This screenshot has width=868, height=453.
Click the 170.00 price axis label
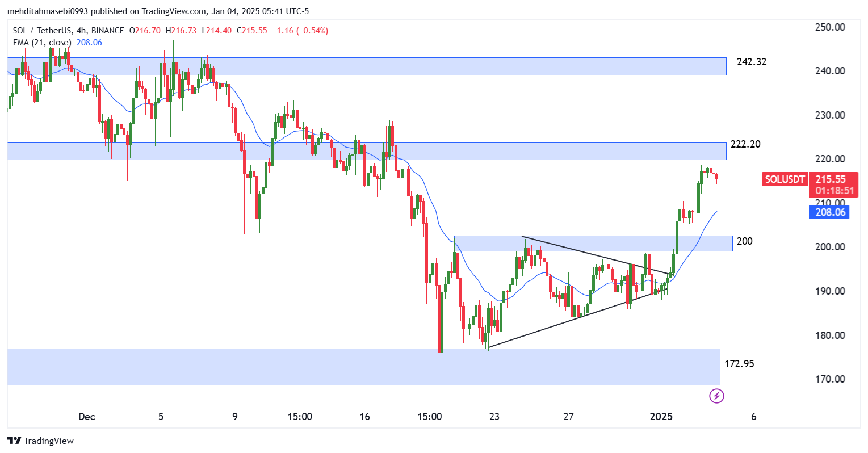coord(830,379)
